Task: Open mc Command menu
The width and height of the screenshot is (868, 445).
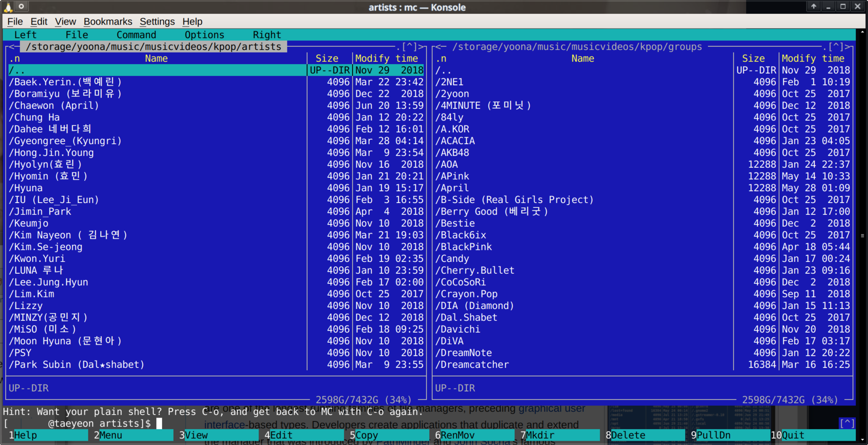Action: [x=136, y=35]
